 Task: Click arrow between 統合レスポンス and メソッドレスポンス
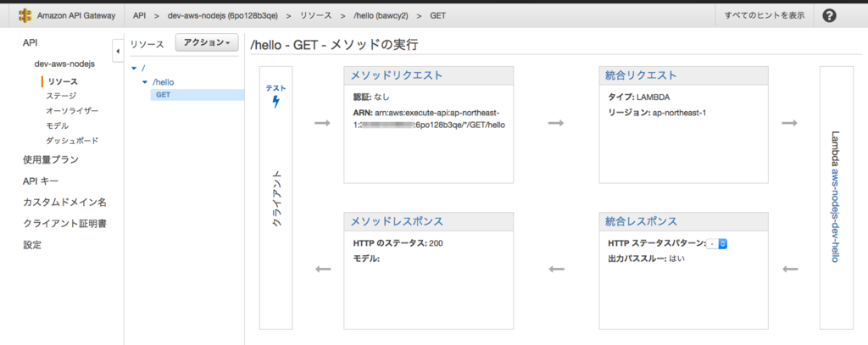click(x=556, y=269)
